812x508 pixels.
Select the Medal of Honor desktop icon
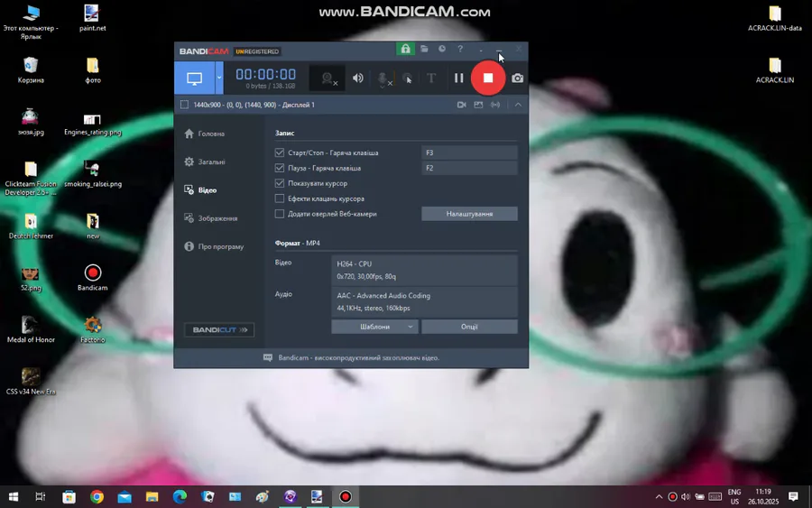(31, 329)
